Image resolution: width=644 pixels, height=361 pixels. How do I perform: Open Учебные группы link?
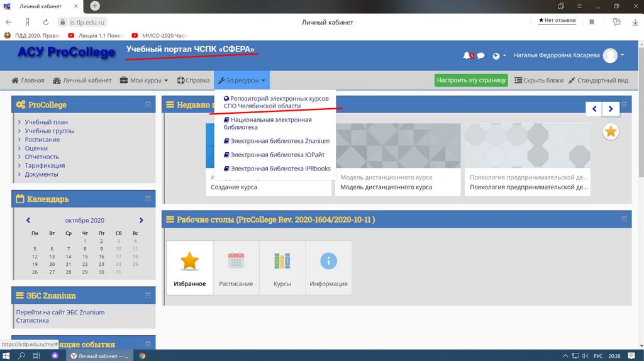pos(49,131)
